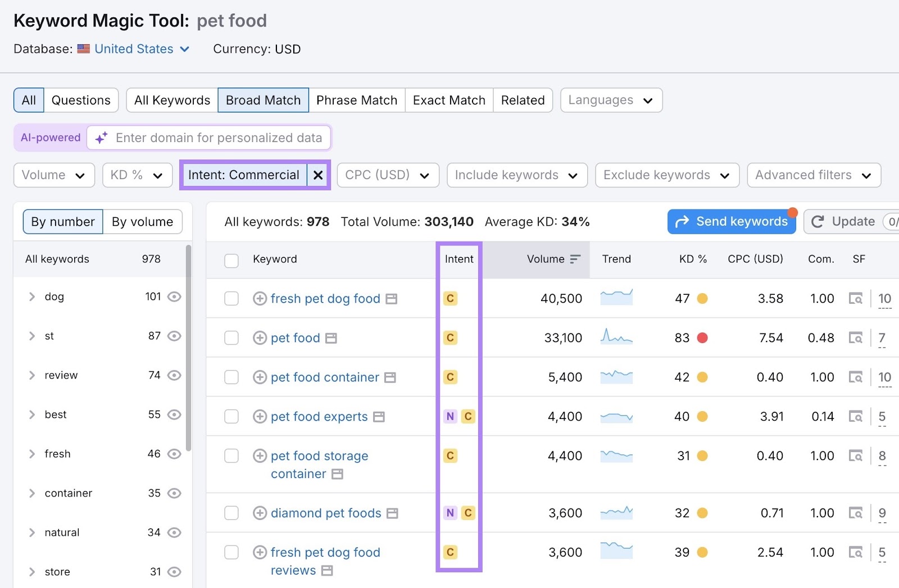Click the red KD difficulty dot for "pet food"

702,338
